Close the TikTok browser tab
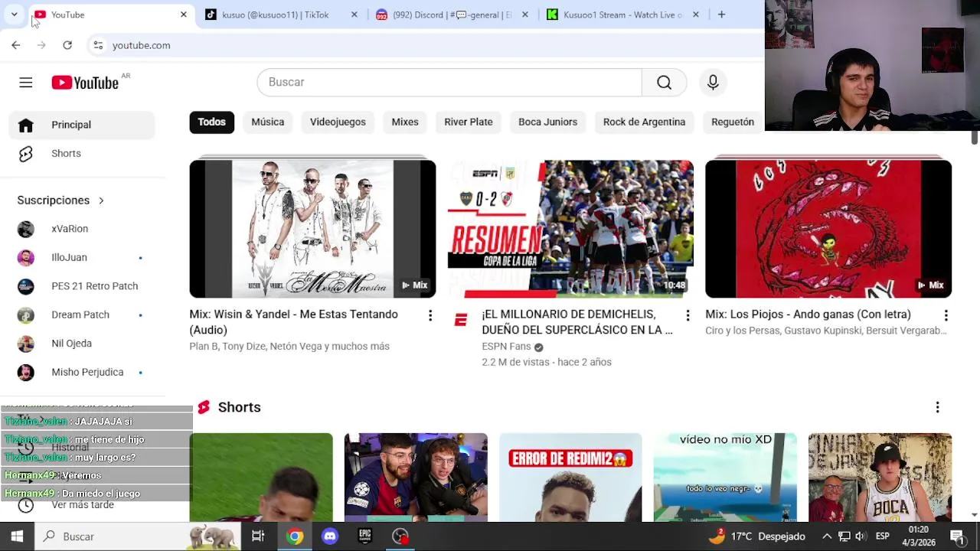The image size is (980, 551). [x=354, y=15]
